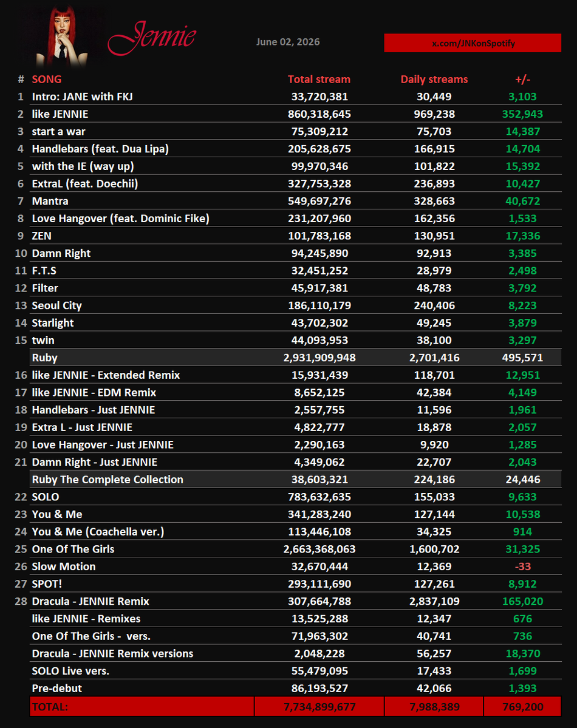Image resolution: width=577 pixels, height=728 pixels.
Task: Click change value 165,020
Action: (523, 602)
